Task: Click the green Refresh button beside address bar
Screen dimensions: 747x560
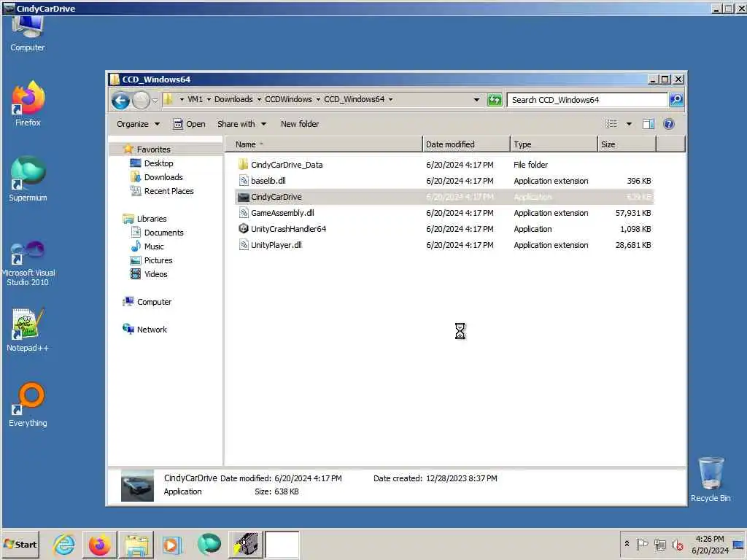Action: (495, 100)
